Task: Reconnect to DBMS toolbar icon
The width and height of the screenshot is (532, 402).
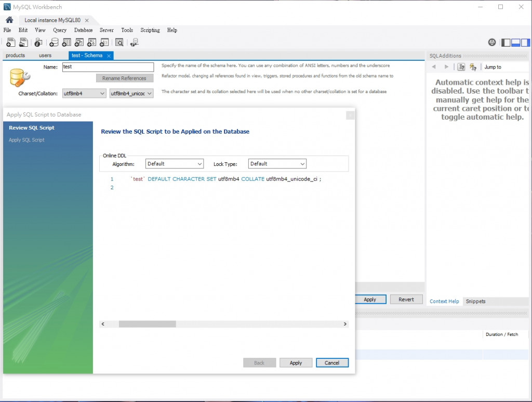Action: (135, 43)
